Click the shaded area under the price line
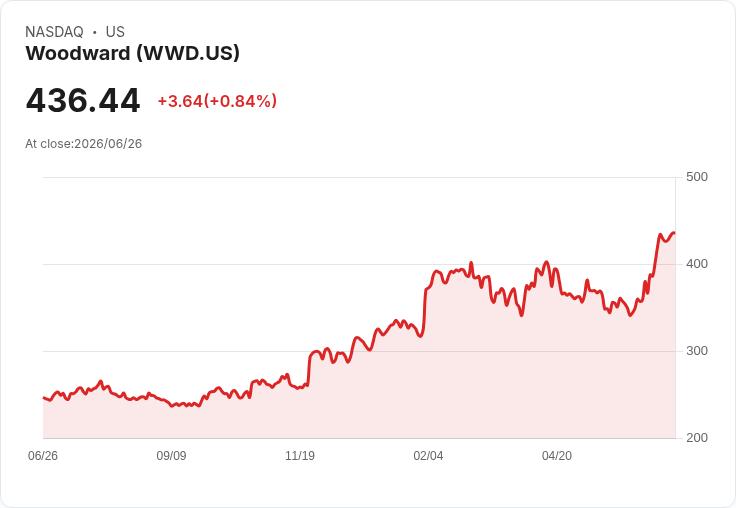This screenshot has width=736, height=508. [x=359, y=404]
